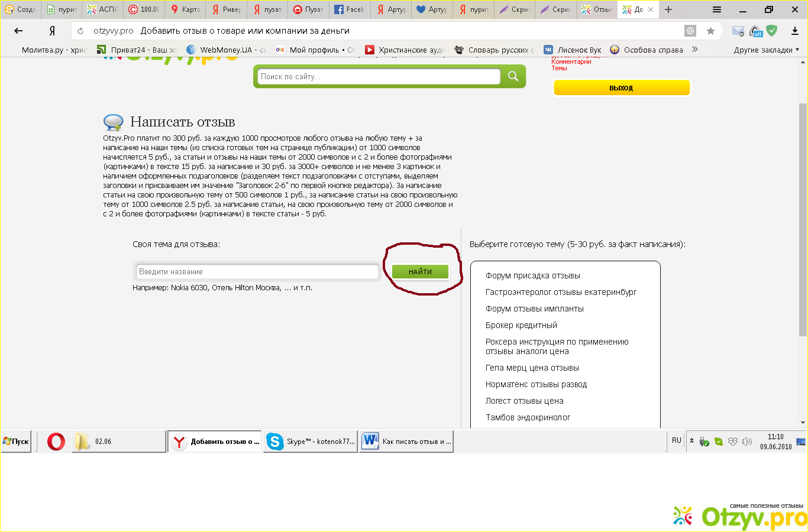The width and height of the screenshot is (808, 532).
Task: Open a new tab with the plus icon
Action: (668, 9)
